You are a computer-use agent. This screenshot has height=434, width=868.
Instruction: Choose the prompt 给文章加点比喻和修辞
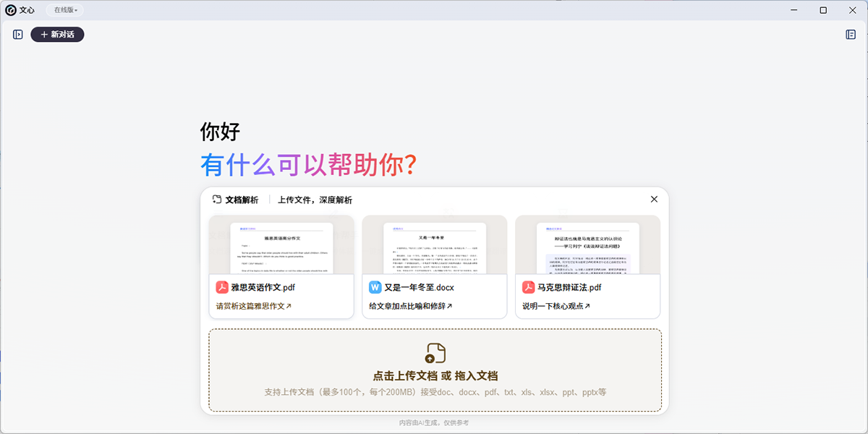click(410, 306)
